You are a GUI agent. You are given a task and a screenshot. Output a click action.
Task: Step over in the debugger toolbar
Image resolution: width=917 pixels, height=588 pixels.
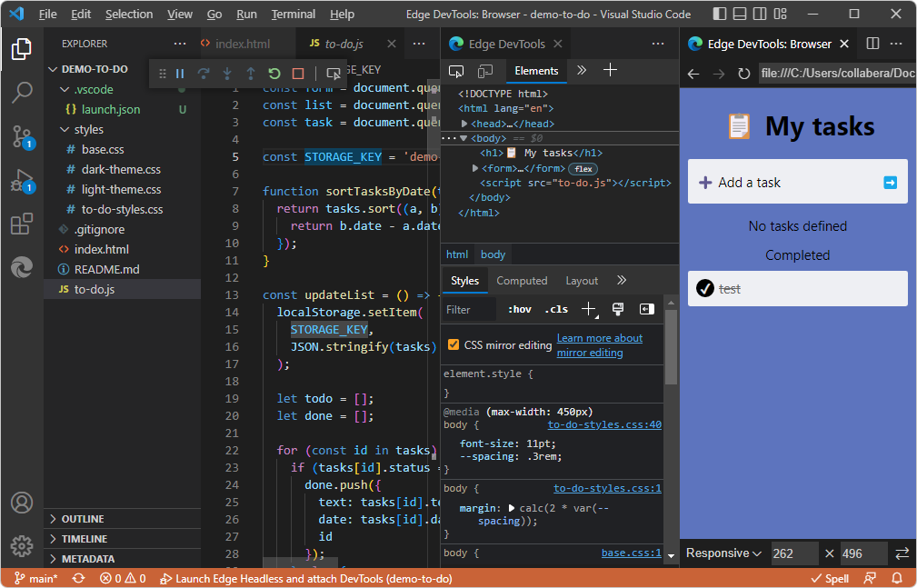pos(203,74)
